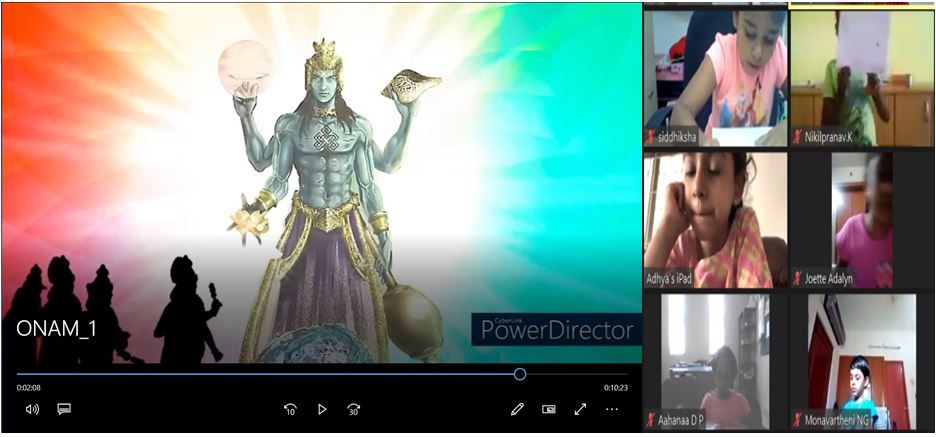The image size is (936, 437).
Task: Click the siddhiksha name label
Action: pyautogui.click(x=678, y=137)
